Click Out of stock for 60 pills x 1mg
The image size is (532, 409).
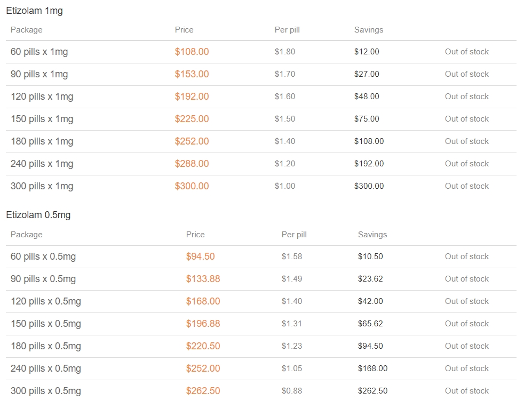pyautogui.click(x=466, y=52)
